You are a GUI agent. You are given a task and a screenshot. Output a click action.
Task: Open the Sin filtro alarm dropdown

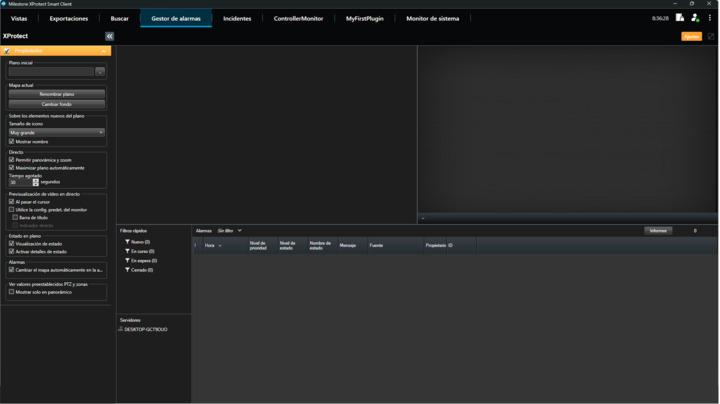click(x=230, y=231)
